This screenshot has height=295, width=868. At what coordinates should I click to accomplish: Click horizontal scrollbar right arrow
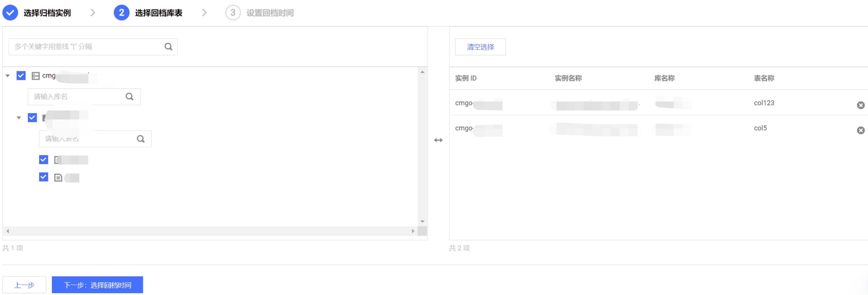point(413,231)
